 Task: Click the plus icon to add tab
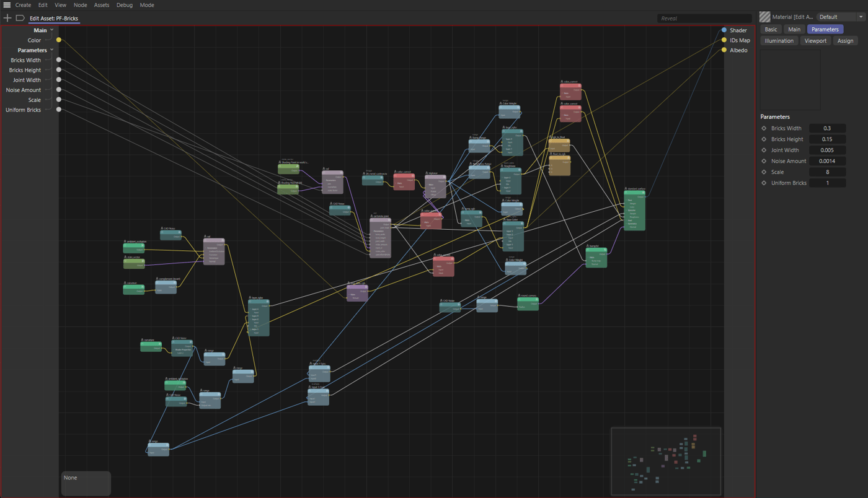(7, 18)
